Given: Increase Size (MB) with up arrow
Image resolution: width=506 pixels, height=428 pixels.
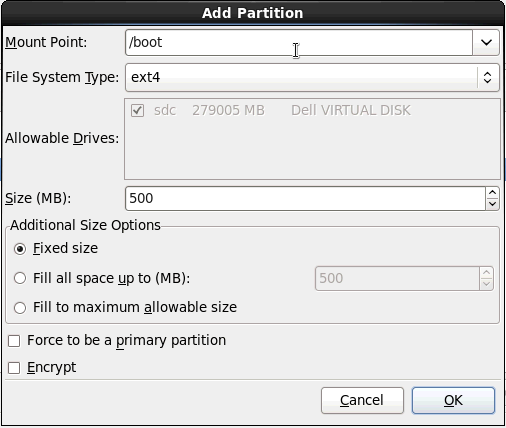Looking at the screenshot, I should 492,193.
